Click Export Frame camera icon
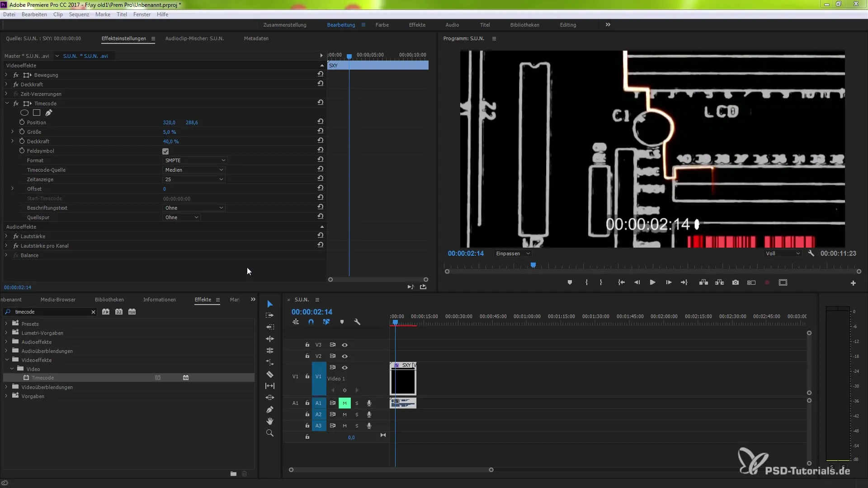This screenshot has height=488, width=868. [x=736, y=282]
